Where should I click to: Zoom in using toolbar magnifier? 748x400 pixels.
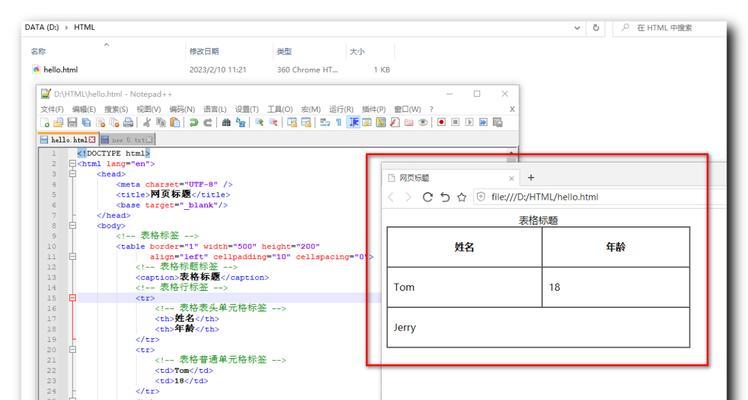pos(260,123)
